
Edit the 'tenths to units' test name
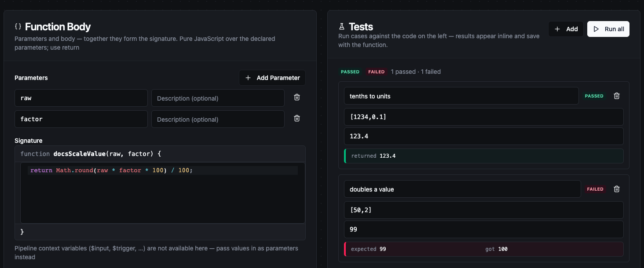461,96
